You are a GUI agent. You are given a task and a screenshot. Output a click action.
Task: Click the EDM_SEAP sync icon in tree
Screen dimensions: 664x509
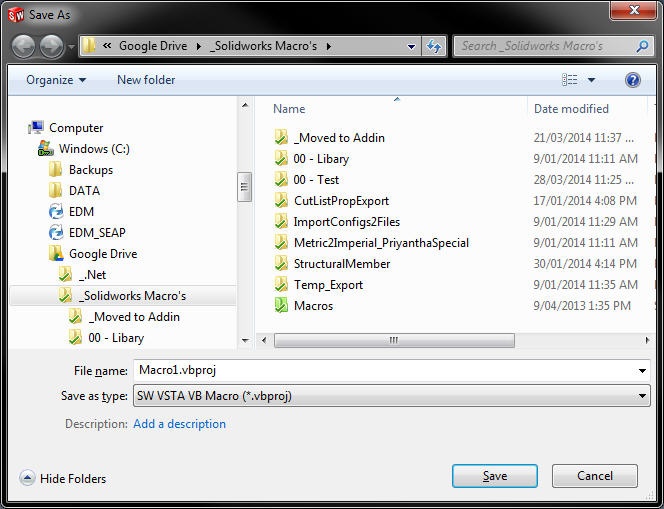coord(56,232)
